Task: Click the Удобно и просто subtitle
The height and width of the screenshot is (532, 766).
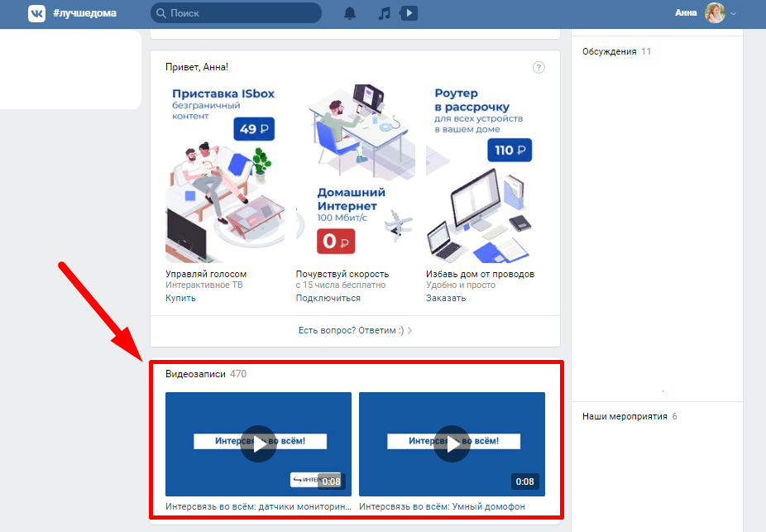Action: (460, 285)
